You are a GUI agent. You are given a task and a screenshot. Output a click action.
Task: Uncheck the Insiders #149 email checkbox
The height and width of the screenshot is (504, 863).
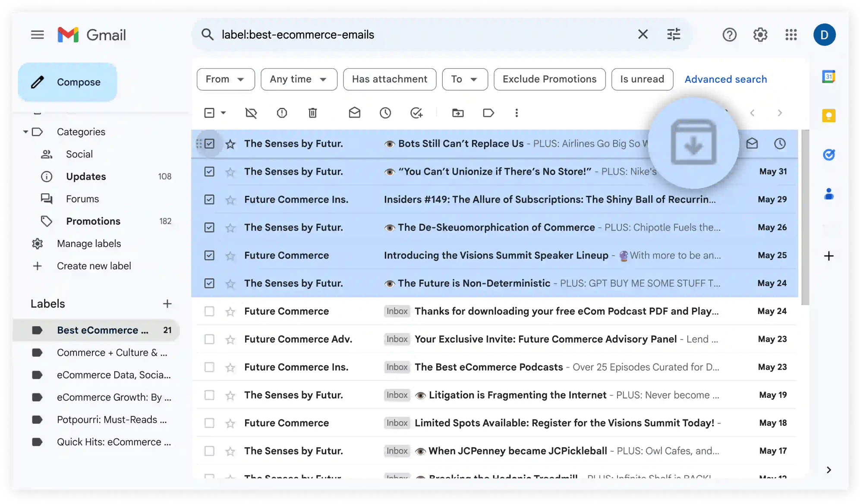(x=209, y=200)
